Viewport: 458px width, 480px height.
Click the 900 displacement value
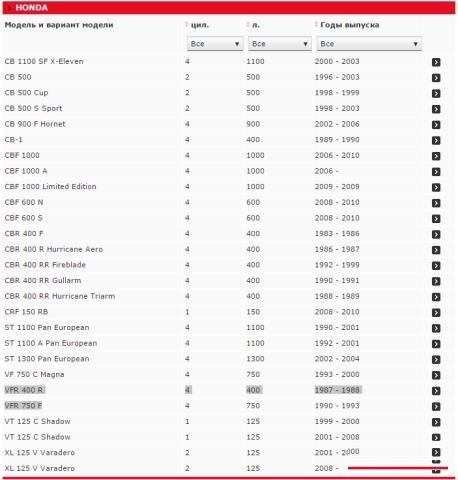(x=253, y=124)
